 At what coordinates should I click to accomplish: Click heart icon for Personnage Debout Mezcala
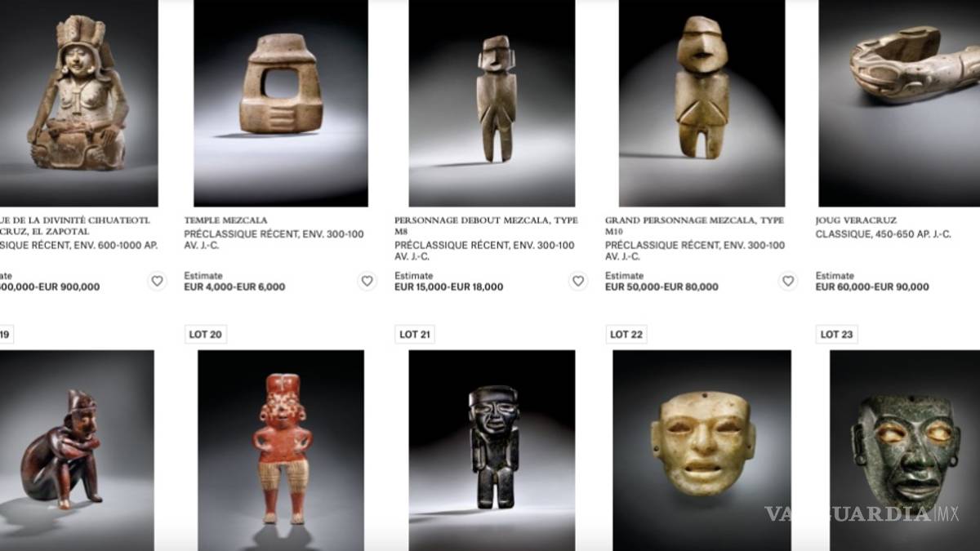[578, 281]
